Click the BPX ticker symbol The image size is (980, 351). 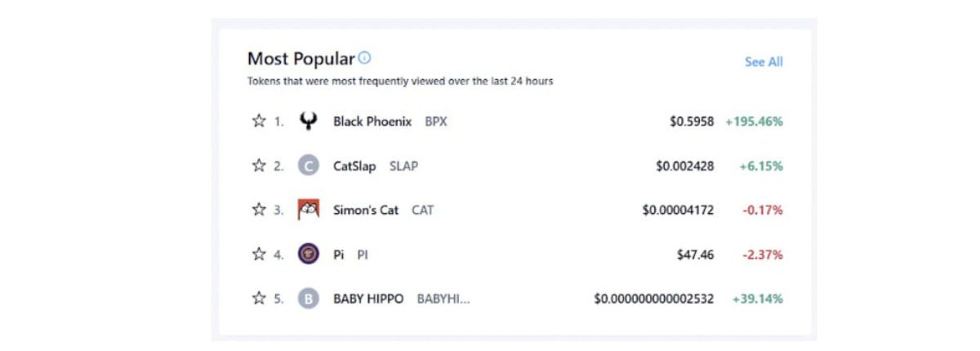[x=436, y=122]
